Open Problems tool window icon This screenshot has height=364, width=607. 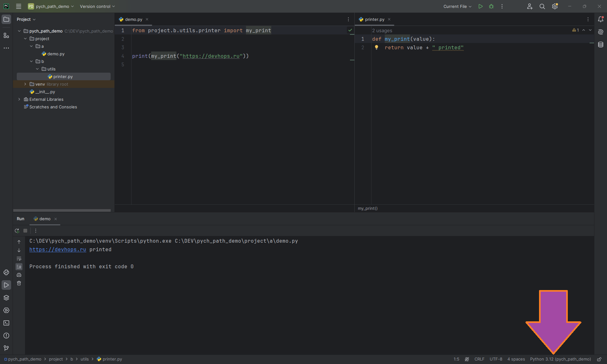6,336
